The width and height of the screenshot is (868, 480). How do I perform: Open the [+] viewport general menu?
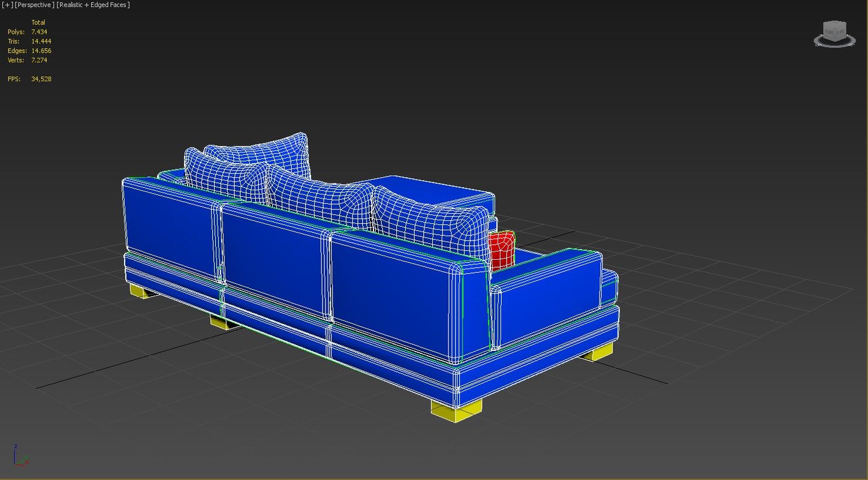coord(7,5)
